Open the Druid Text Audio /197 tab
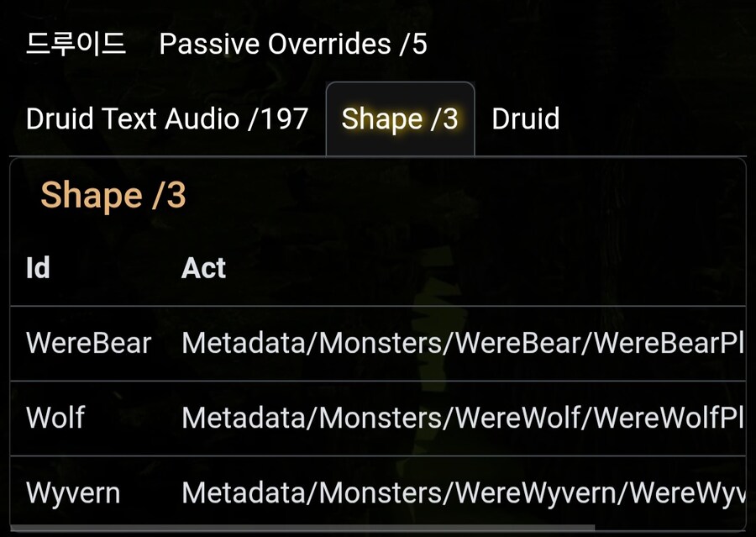The image size is (756, 537). 167,119
